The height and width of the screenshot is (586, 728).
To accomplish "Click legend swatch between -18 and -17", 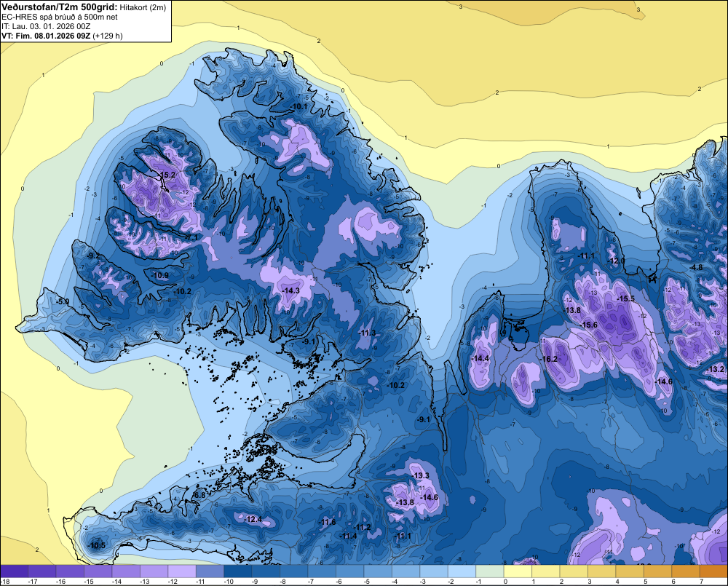I will [x=14, y=571].
